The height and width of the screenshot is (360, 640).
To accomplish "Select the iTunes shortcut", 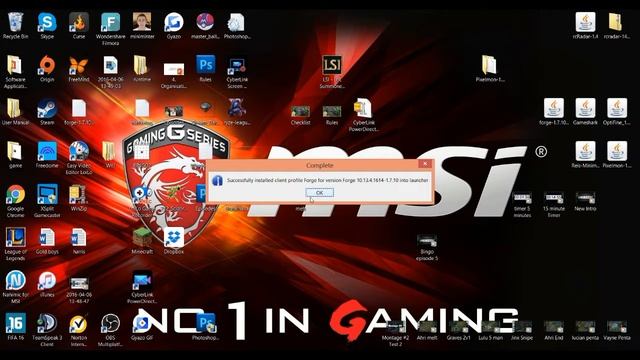I will [47, 284].
